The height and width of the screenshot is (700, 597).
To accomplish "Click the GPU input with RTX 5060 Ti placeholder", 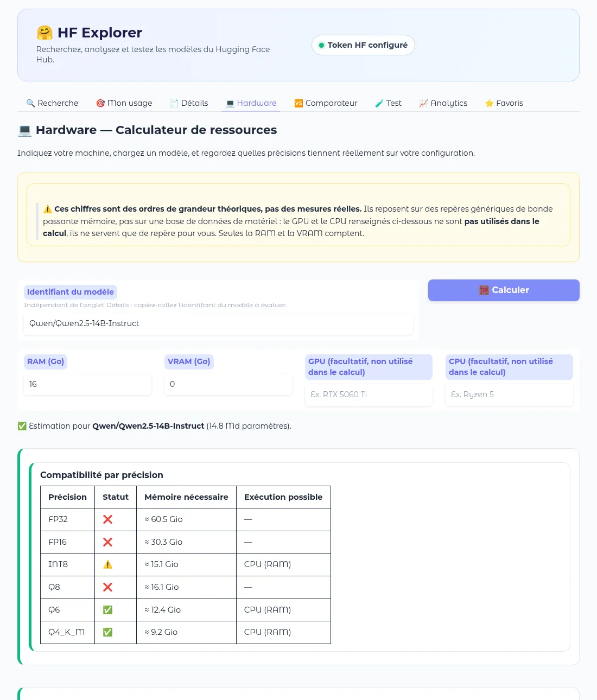I will point(369,394).
